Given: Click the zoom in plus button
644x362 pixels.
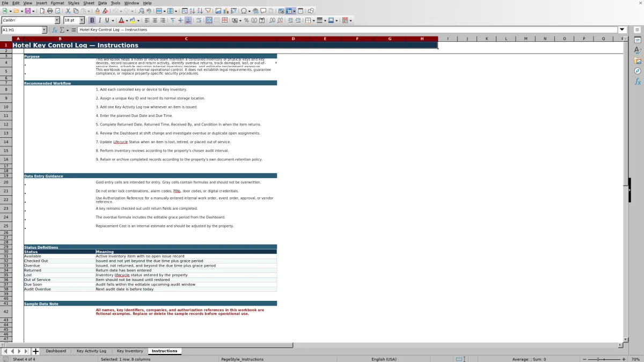Looking at the screenshot, I should point(624,359).
